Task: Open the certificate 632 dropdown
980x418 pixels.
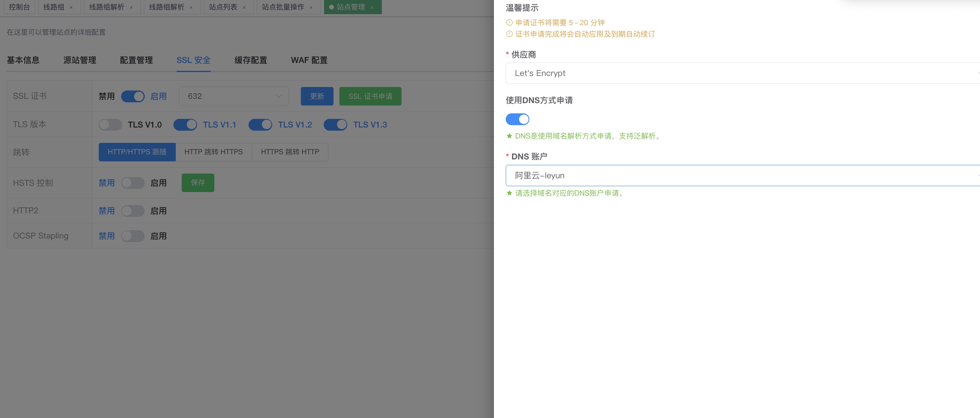Action: (234, 96)
